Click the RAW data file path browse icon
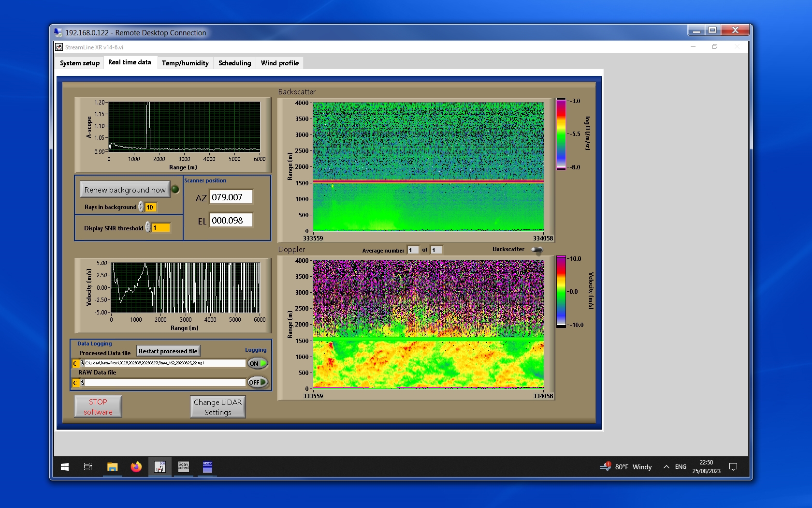The width and height of the screenshot is (812, 508). [82, 383]
